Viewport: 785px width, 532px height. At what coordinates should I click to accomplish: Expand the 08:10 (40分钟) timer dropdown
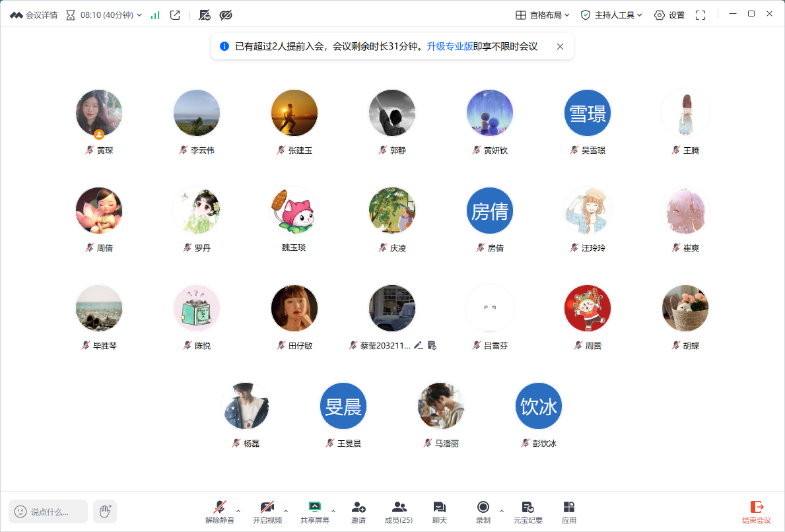(104, 15)
